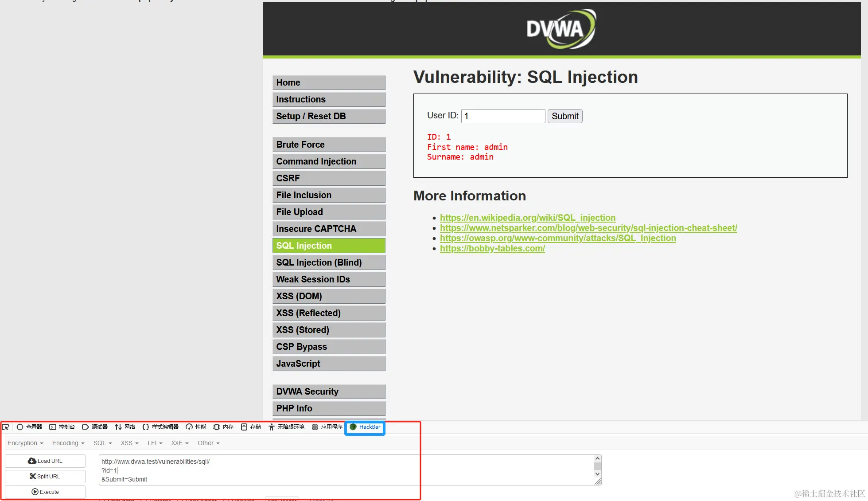
Task: Click the Submit button next to User ID
Action: pyautogui.click(x=564, y=116)
